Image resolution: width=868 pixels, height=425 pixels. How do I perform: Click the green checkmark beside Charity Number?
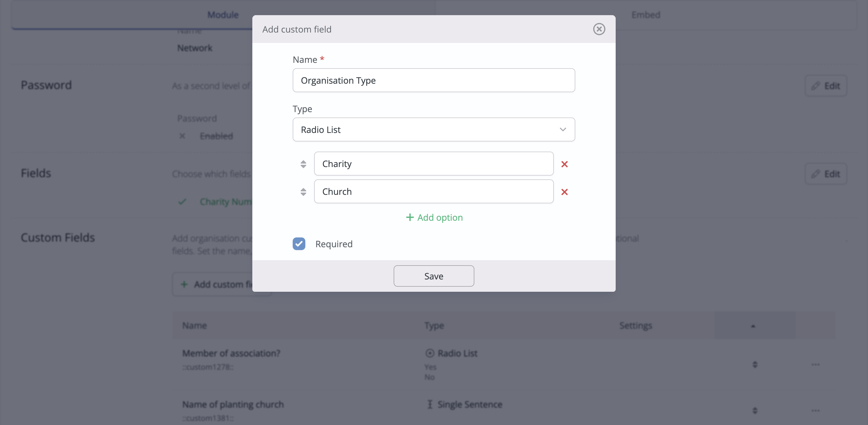tap(182, 201)
